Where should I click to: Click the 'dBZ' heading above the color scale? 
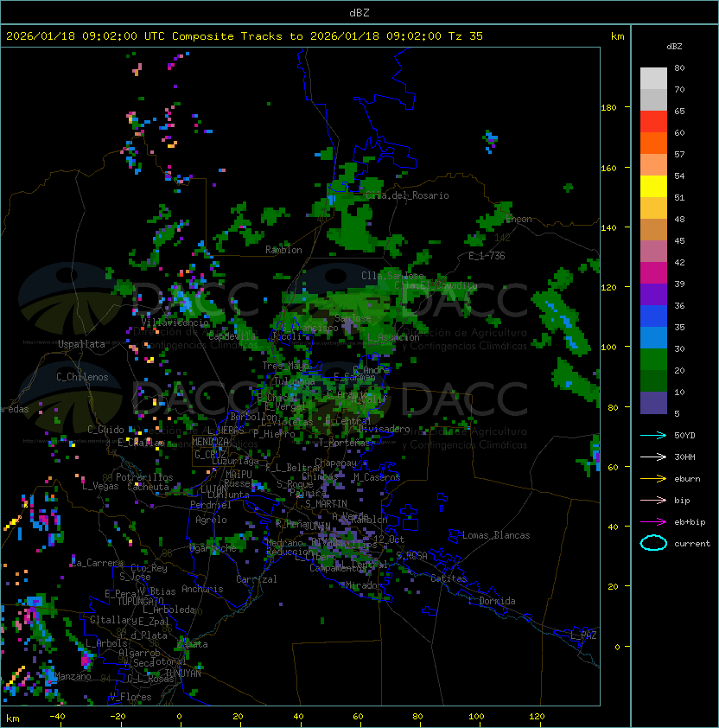[674, 47]
